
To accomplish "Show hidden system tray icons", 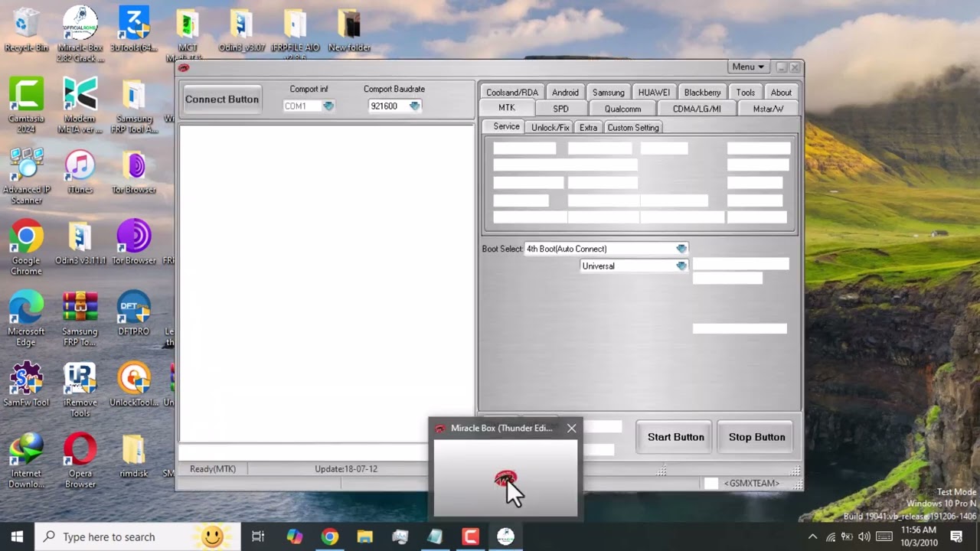I will [812, 536].
